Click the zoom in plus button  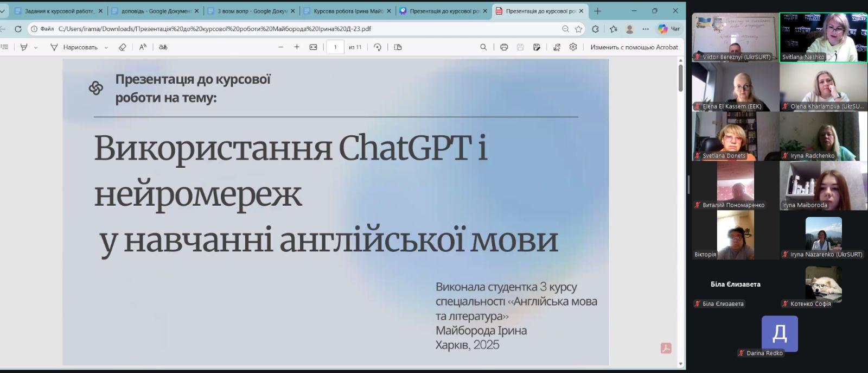coord(297,47)
